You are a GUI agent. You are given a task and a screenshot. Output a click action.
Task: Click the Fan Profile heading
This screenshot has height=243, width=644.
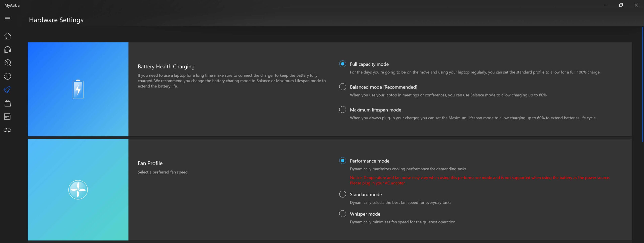[x=150, y=163]
